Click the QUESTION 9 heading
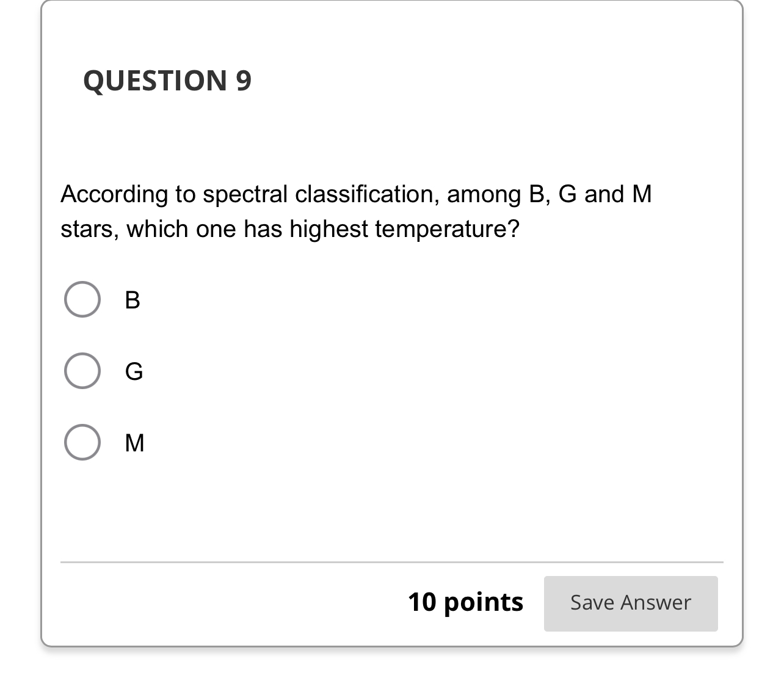 coord(167,79)
